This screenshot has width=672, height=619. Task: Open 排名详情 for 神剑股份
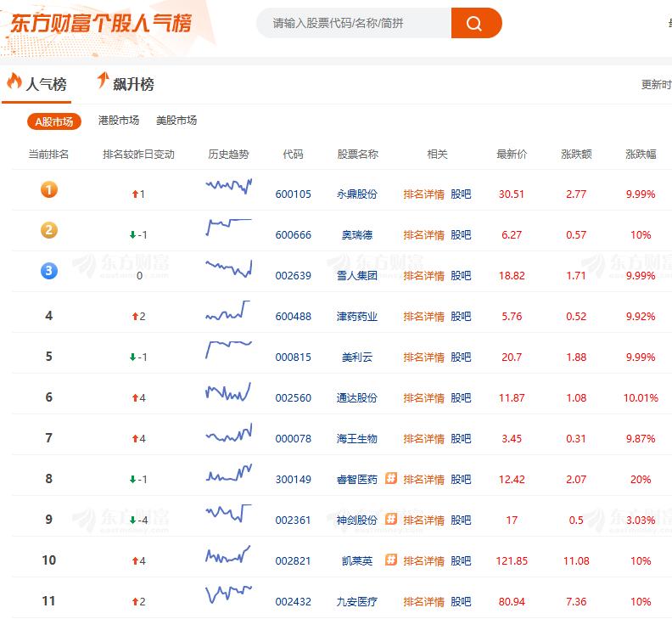424,521
